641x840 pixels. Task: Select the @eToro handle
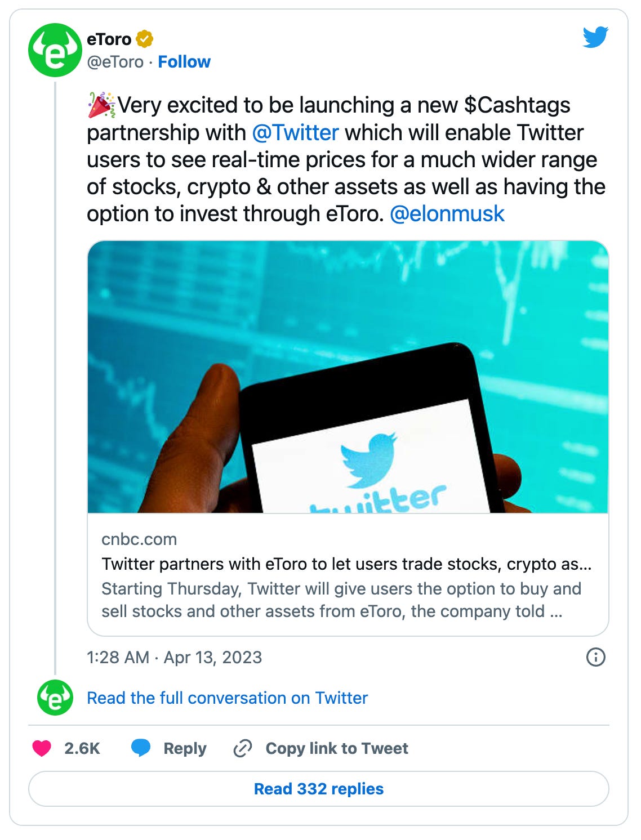click(114, 62)
